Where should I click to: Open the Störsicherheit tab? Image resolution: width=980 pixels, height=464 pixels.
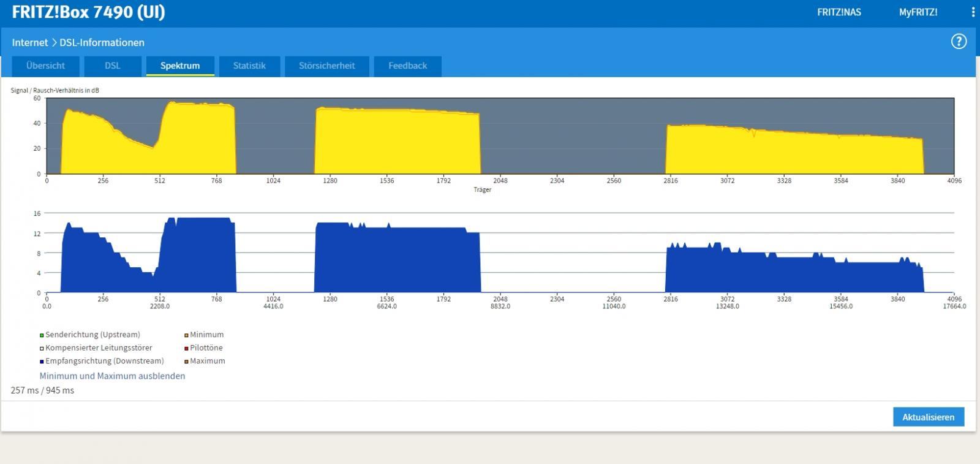click(326, 66)
